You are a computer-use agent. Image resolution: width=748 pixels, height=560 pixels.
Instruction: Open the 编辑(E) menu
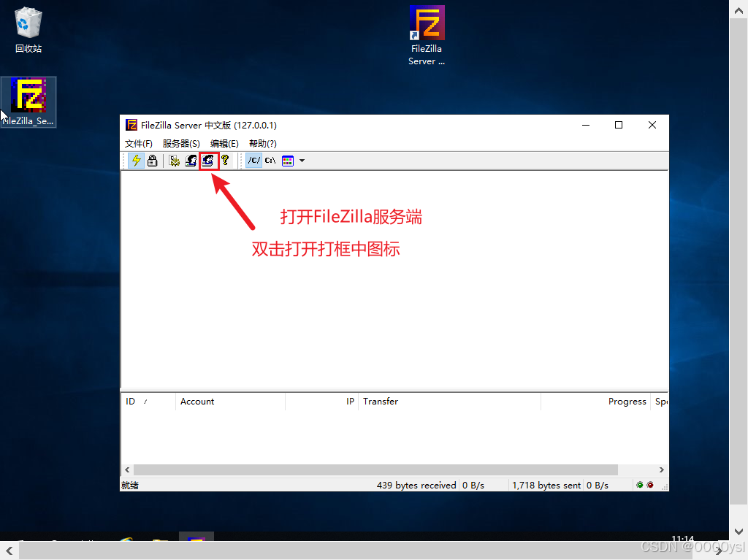[224, 144]
